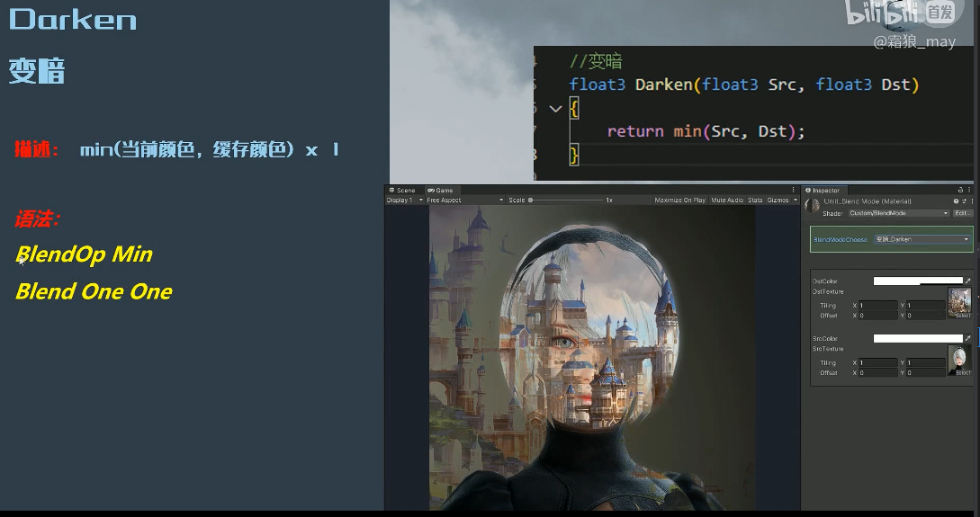Click the 'return min(Src, Dst);' code line

(x=706, y=132)
